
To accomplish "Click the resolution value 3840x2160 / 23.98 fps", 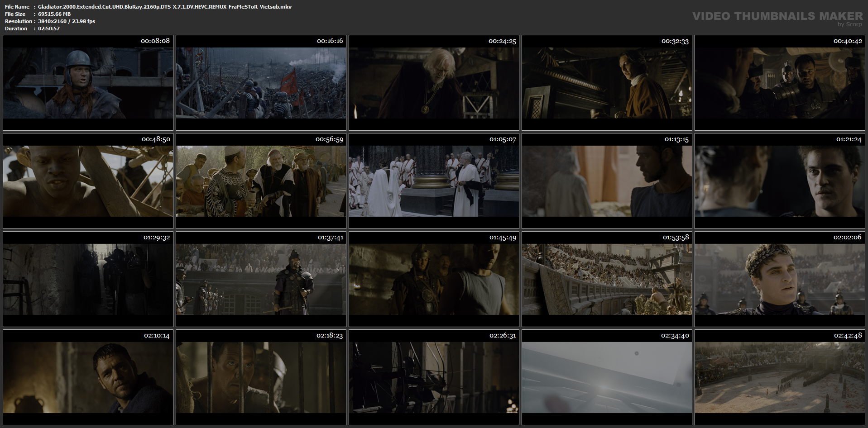I will pos(67,21).
